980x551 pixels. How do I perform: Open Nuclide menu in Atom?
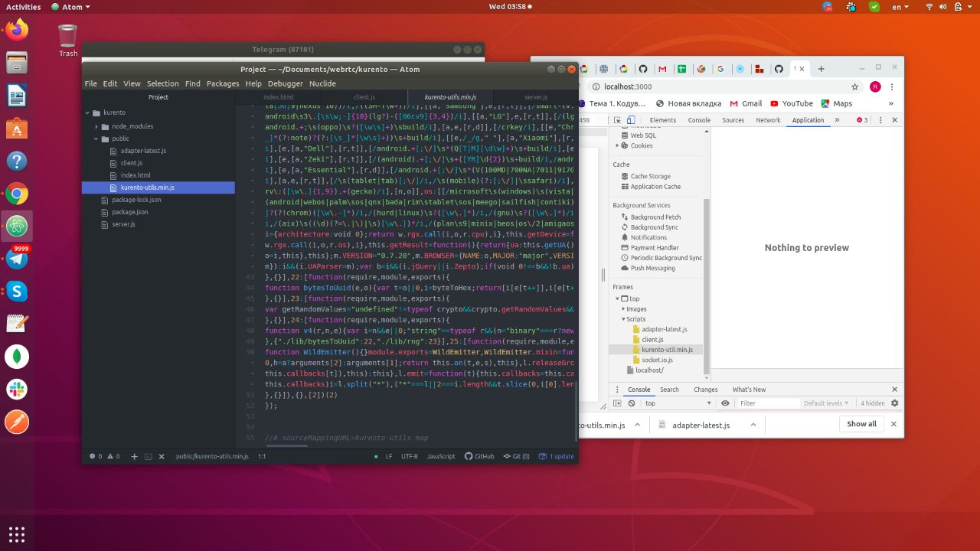click(322, 83)
